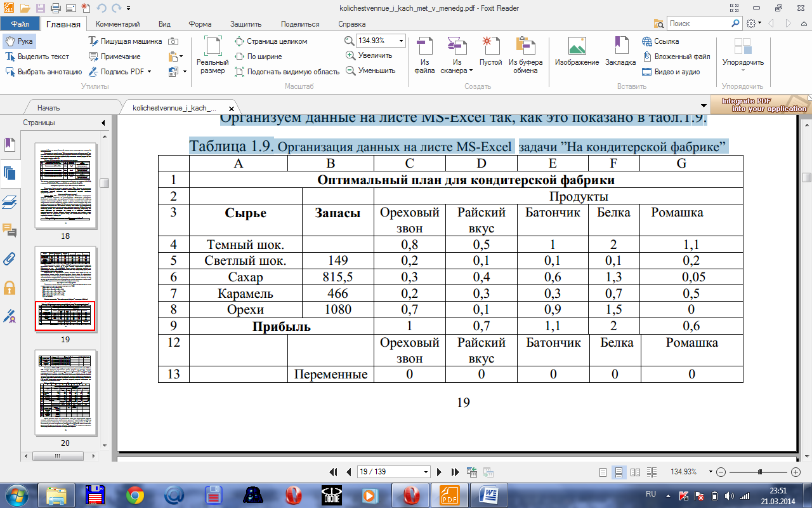Zoom in with Увеличить
The width and height of the screenshot is (812, 508).
369,55
